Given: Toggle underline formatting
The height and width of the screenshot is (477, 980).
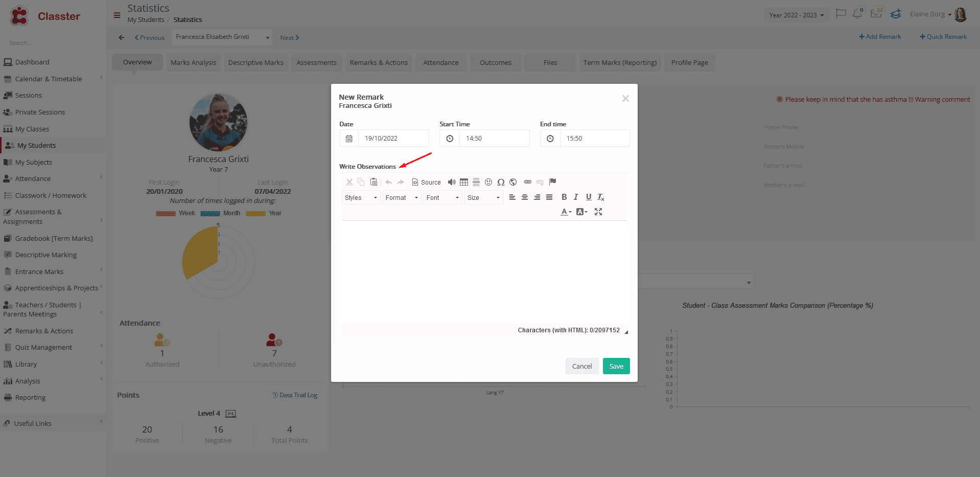Looking at the screenshot, I should coord(589,197).
